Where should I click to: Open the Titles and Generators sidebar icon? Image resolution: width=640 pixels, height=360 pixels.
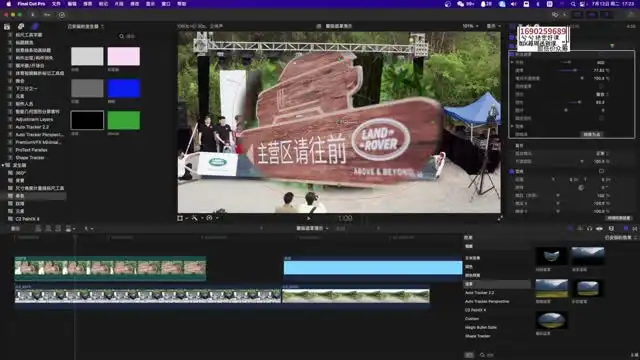tap(35, 27)
